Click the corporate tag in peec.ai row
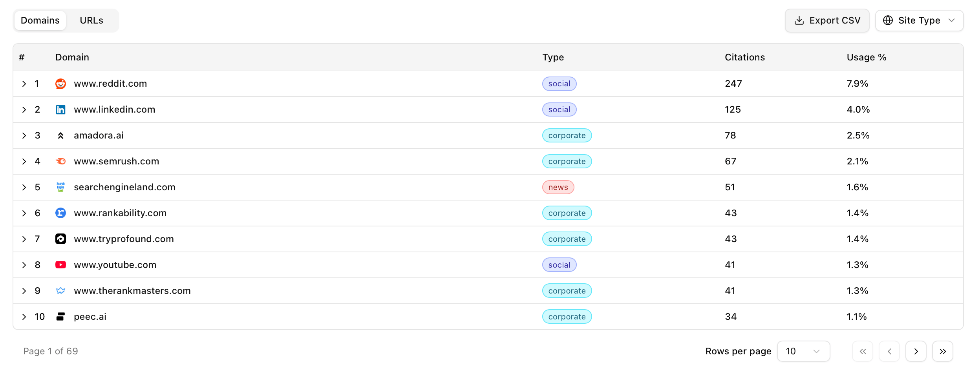The image size is (980, 372). 567,317
